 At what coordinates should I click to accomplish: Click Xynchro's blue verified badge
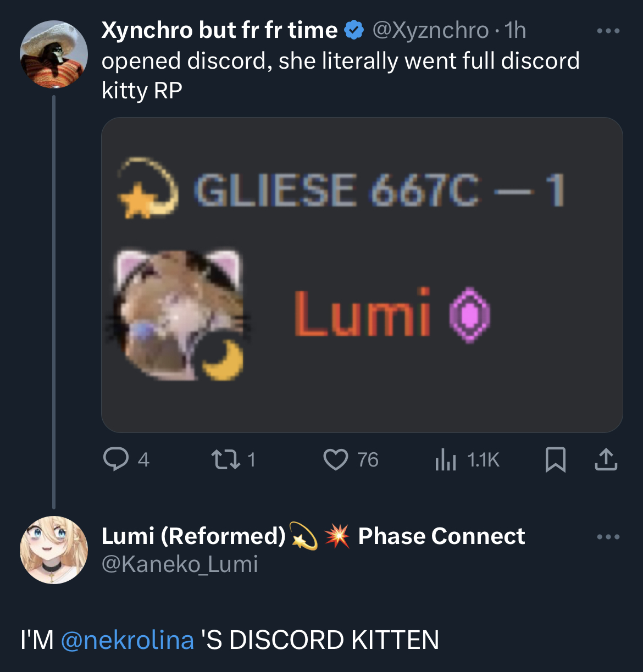pos(354,30)
